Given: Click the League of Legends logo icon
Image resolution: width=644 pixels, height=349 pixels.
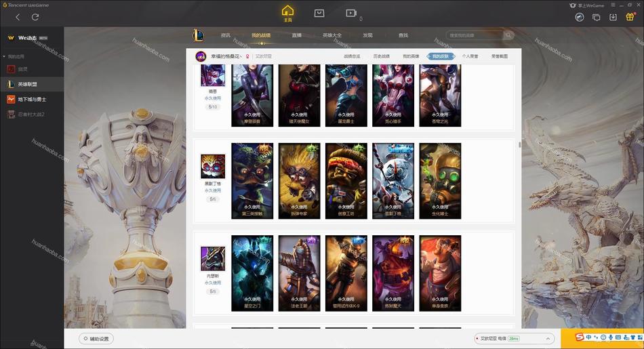Looking at the screenshot, I should click(198, 35).
